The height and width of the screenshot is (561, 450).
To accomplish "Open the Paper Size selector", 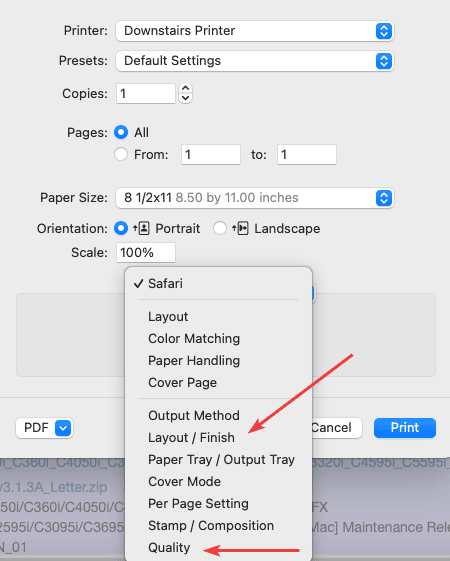I will (x=255, y=198).
